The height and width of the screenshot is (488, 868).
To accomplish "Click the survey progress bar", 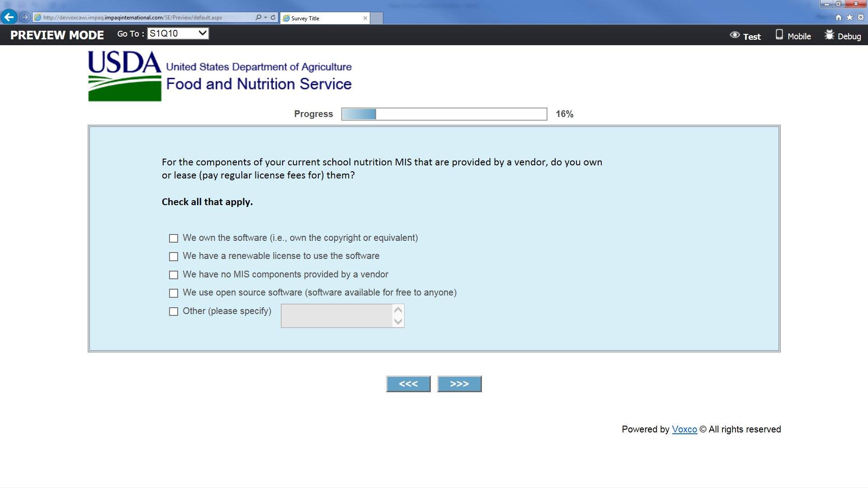I will [444, 114].
